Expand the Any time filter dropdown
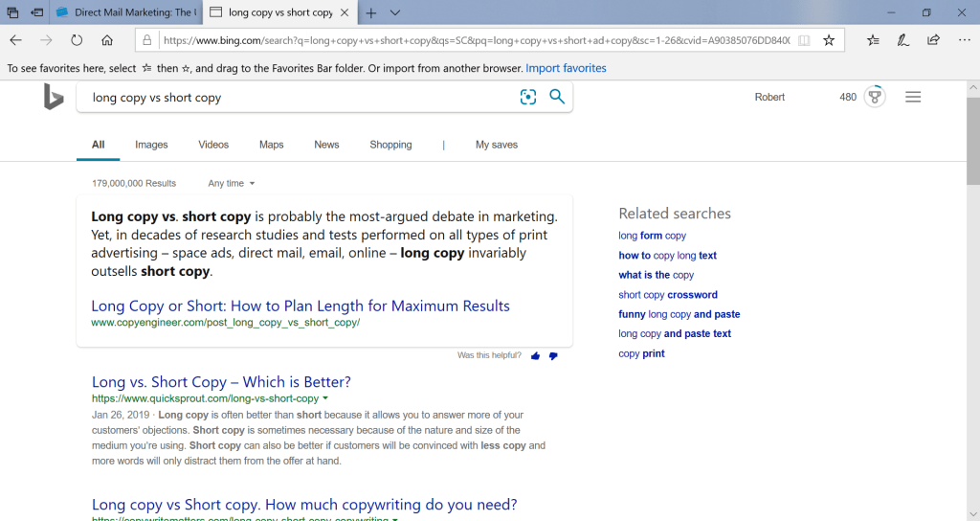This screenshot has width=980, height=521. click(232, 183)
